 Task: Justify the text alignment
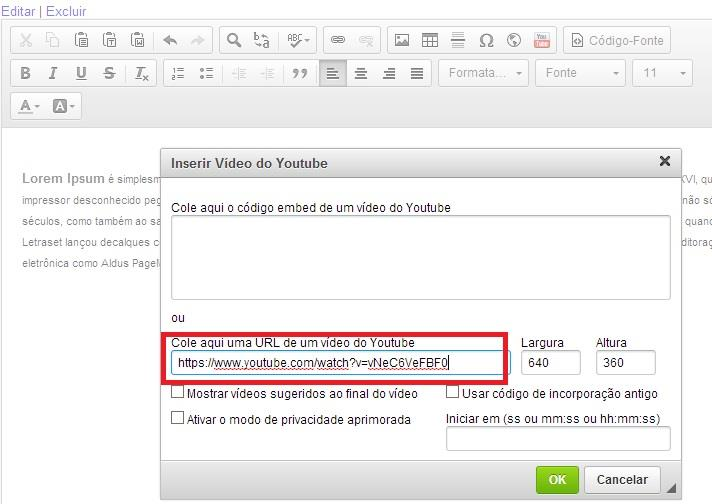(417, 73)
